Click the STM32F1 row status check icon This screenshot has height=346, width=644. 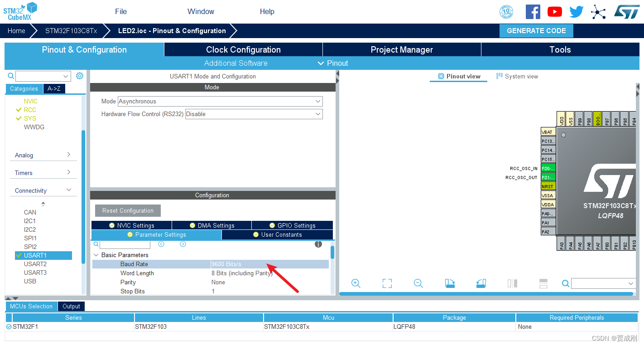pos(9,327)
